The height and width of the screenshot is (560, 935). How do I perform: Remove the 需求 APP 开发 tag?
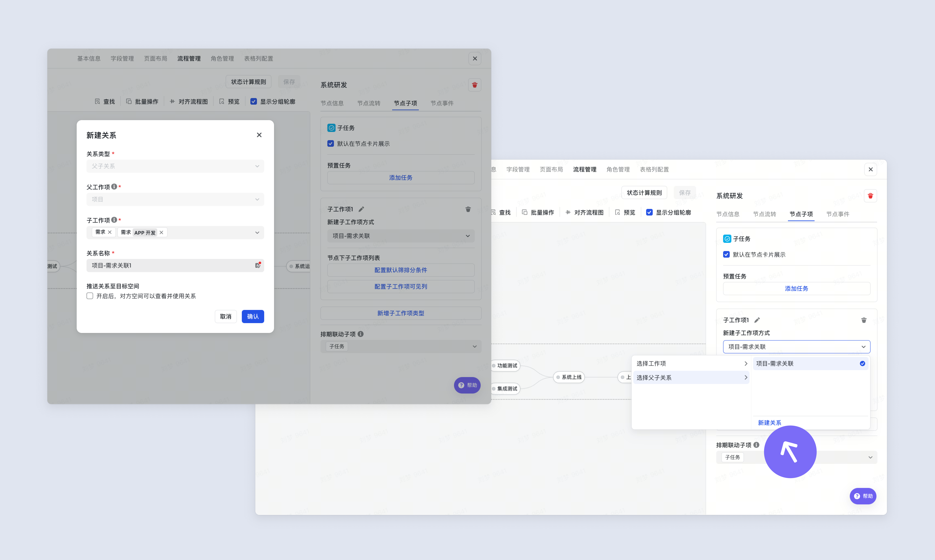pos(162,232)
